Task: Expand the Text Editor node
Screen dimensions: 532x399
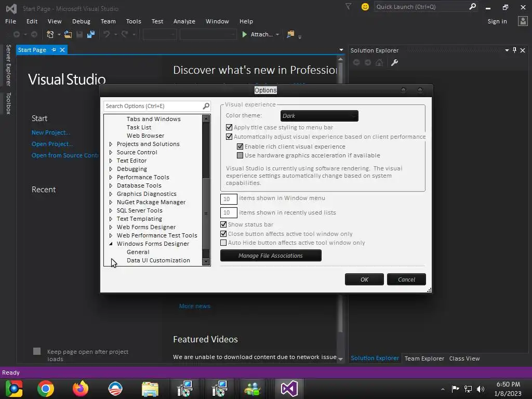Action: pos(111,161)
